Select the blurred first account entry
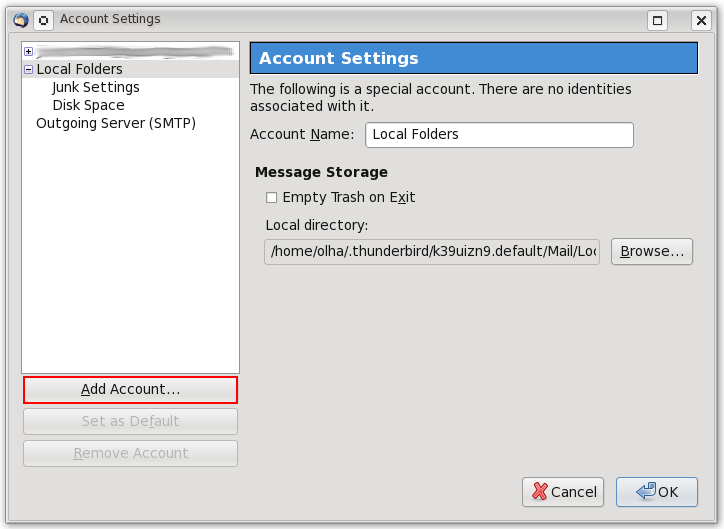Screen dimensions: 724x529 click(x=130, y=51)
